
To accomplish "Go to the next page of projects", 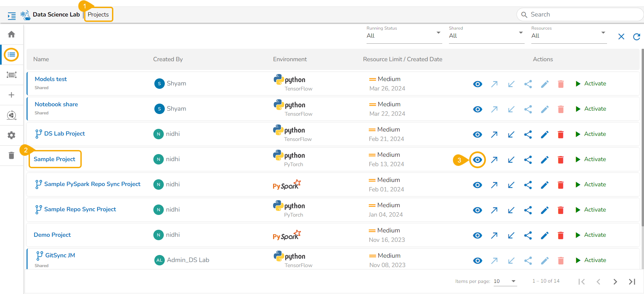I will coord(615,282).
